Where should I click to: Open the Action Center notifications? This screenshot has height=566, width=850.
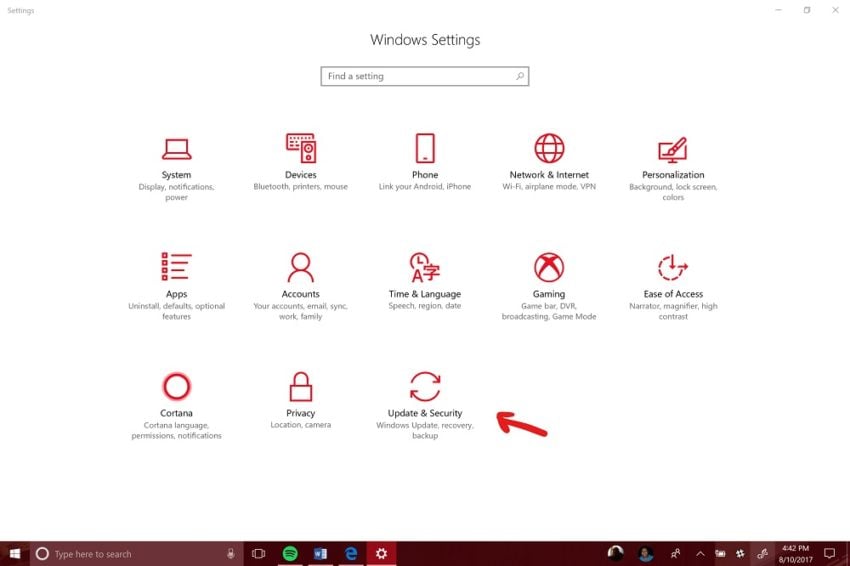click(x=829, y=554)
